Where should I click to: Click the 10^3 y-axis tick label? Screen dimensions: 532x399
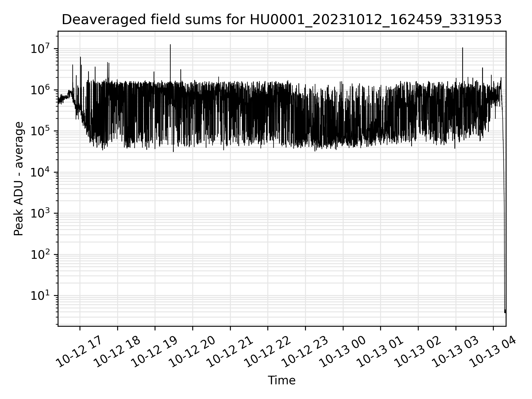tap(40, 213)
